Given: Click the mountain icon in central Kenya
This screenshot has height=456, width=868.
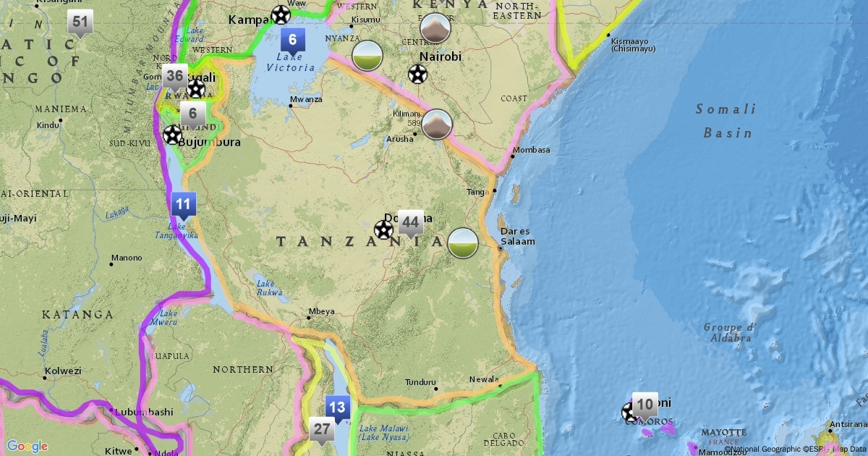Looking at the screenshot, I should pyautogui.click(x=435, y=28).
